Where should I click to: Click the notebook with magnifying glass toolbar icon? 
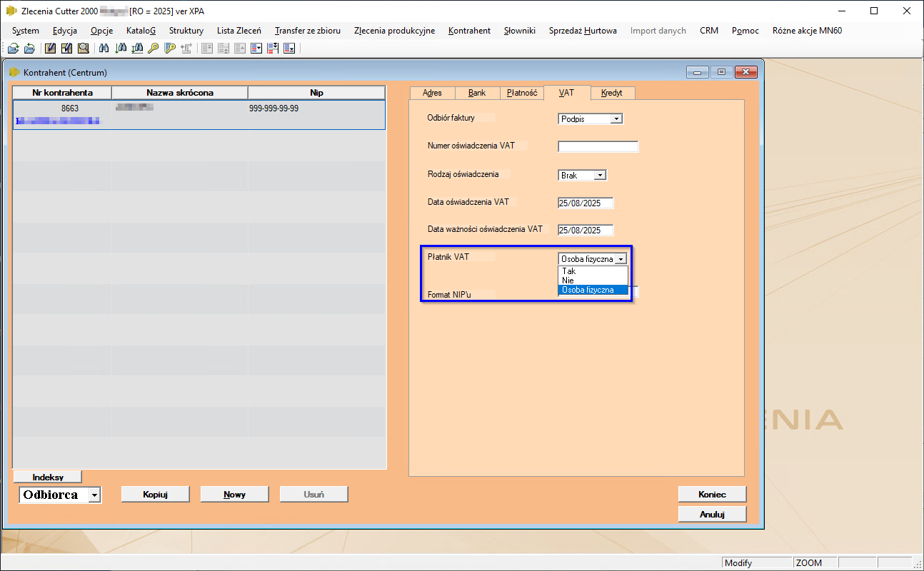[84, 49]
